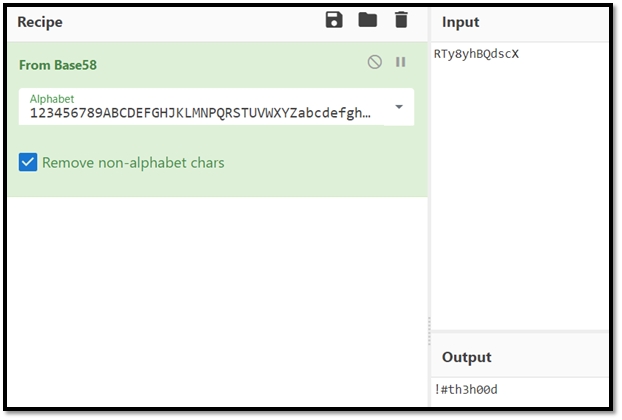Click the Output panel heading
This screenshot has width=622, height=420.
(x=466, y=357)
